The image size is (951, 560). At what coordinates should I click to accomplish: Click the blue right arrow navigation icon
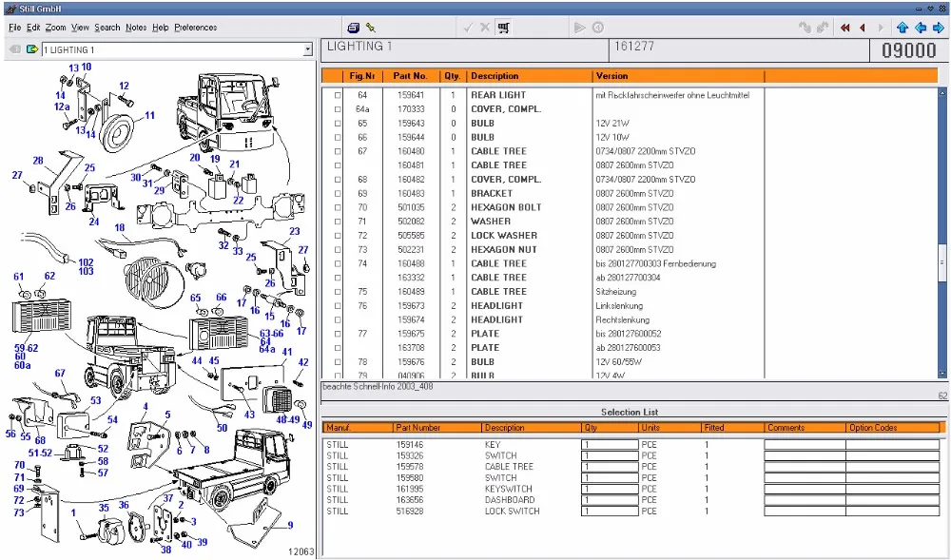coord(939,28)
